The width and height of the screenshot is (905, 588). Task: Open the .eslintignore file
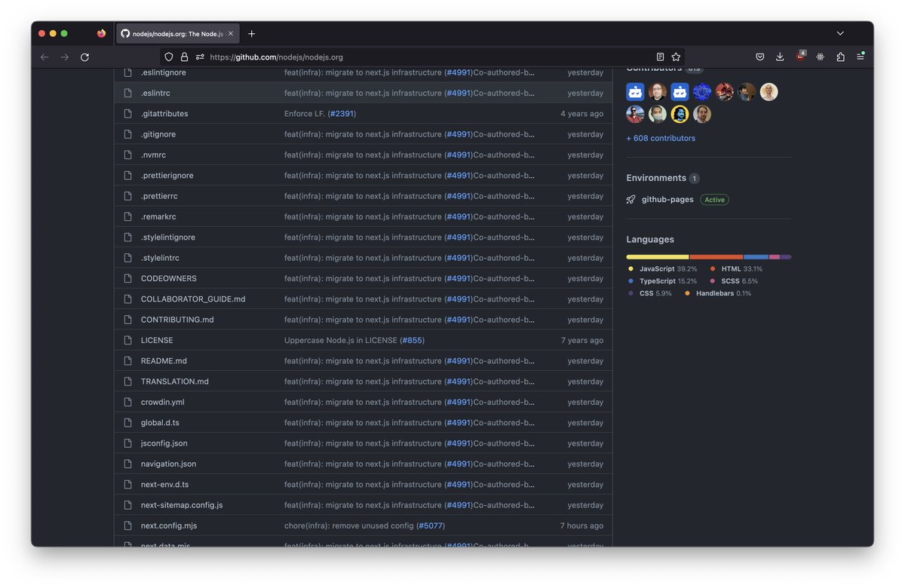click(x=163, y=73)
